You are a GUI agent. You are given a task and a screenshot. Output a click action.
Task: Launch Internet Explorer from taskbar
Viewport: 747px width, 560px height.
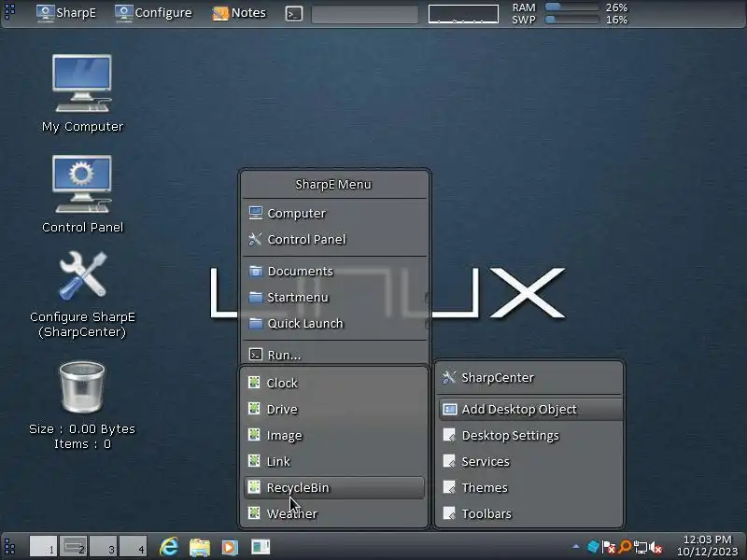[169, 547]
